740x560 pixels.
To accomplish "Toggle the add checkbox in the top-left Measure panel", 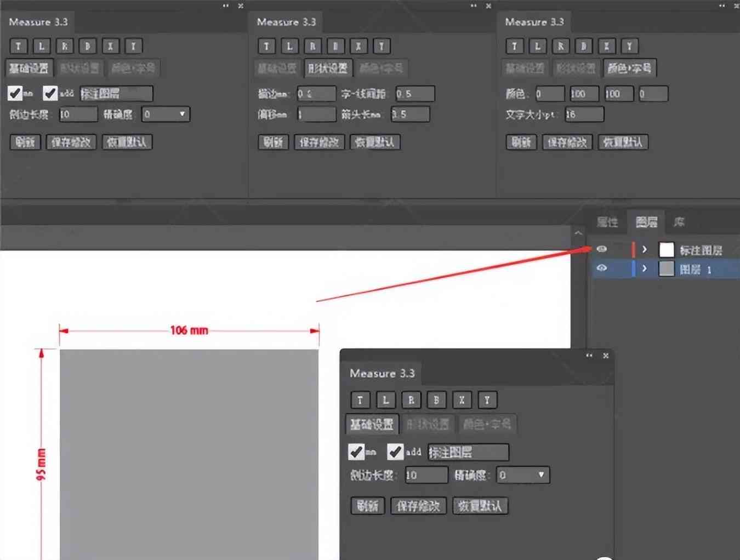I will (50, 93).
